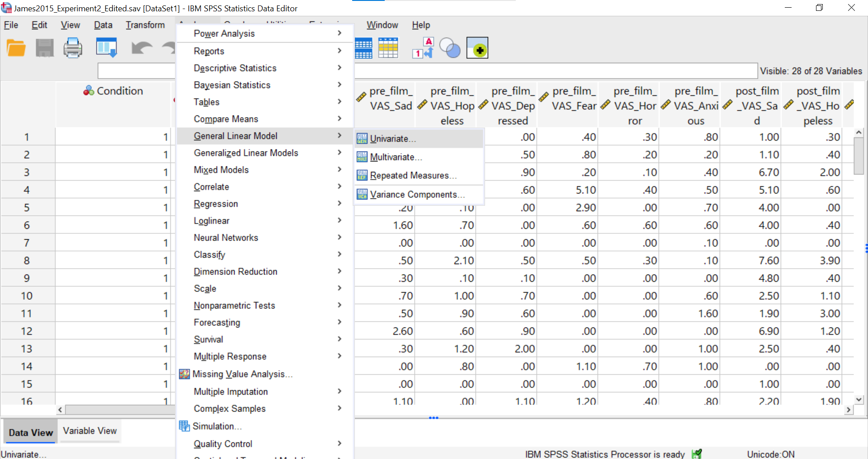The image size is (868, 459).
Task: Click the Print icon in toolbar
Action: 73,48
